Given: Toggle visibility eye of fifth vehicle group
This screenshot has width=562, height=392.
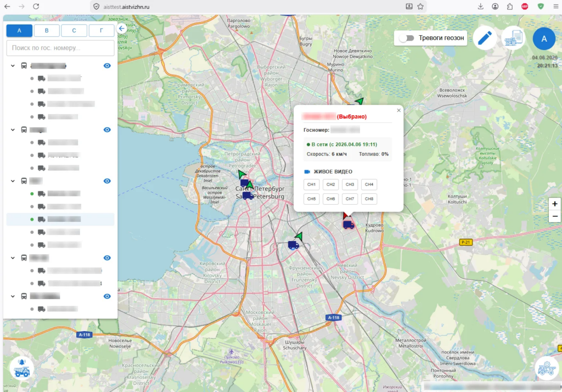Looking at the screenshot, I should coord(107,296).
